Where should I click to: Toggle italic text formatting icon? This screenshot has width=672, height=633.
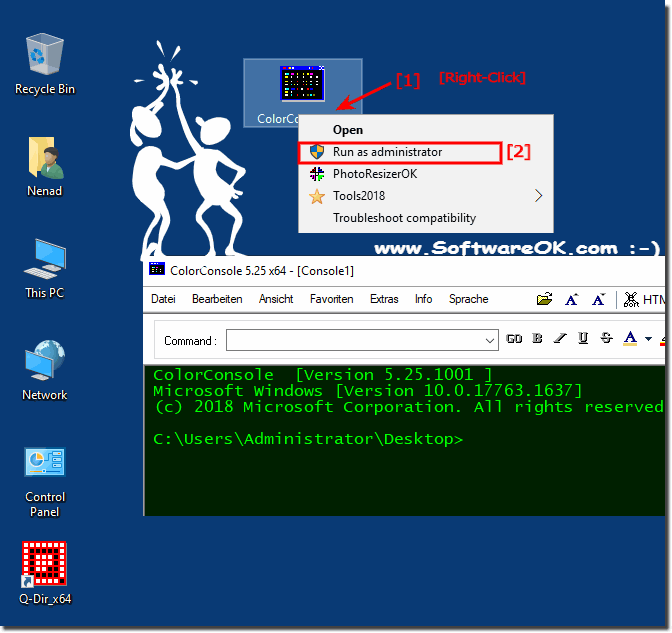[x=560, y=338]
